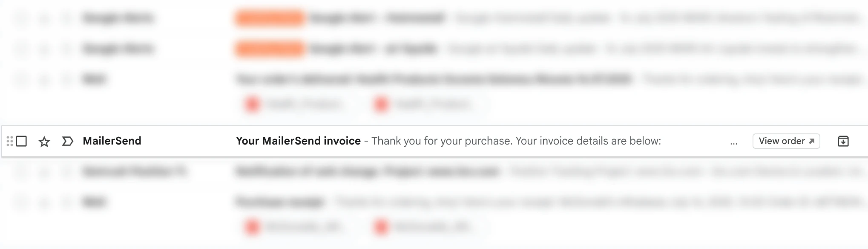Click the 'Thank you for your purchase' snippet
868x249 pixels.
[x=516, y=141]
